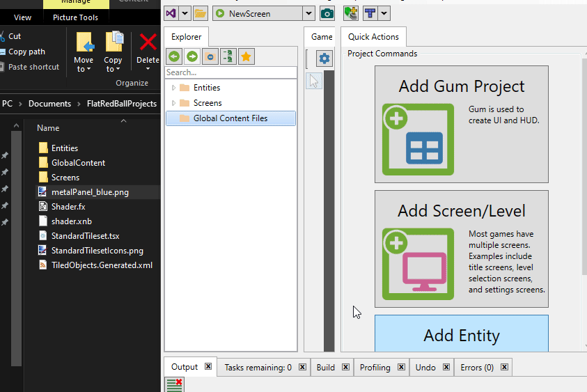Click the Add Screen/Level button
587x392 pixels.
point(461,249)
